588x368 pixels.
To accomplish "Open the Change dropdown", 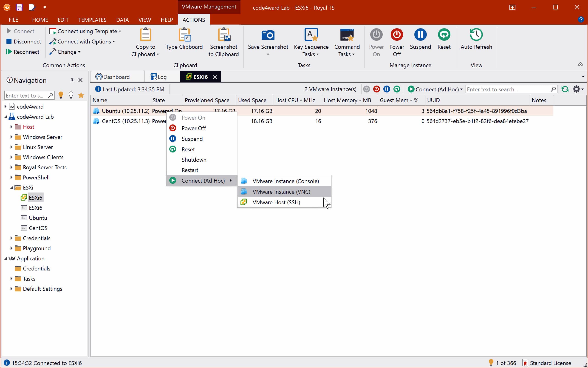I will tap(65, 52).
